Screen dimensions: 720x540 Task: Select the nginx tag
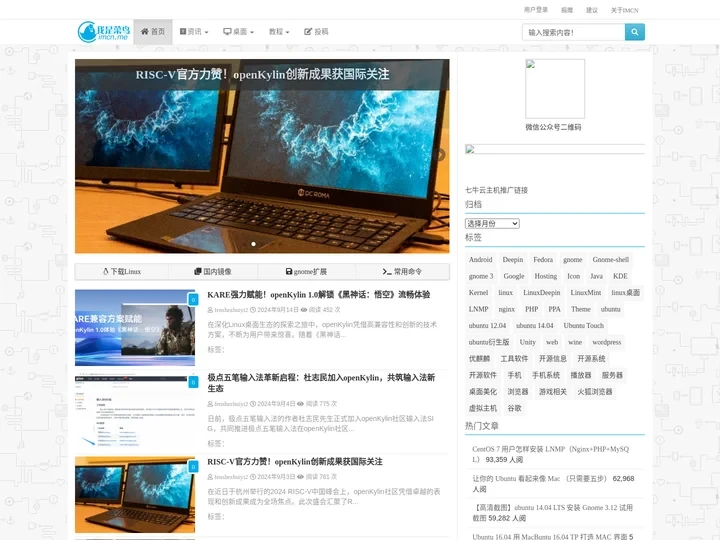506,309
